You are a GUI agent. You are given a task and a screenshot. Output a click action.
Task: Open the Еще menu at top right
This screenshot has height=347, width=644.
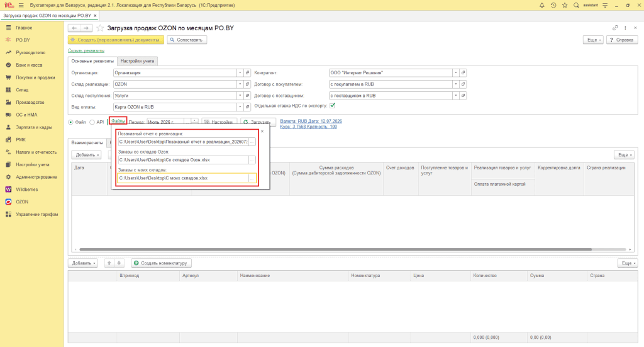click(x=594, y=40)
